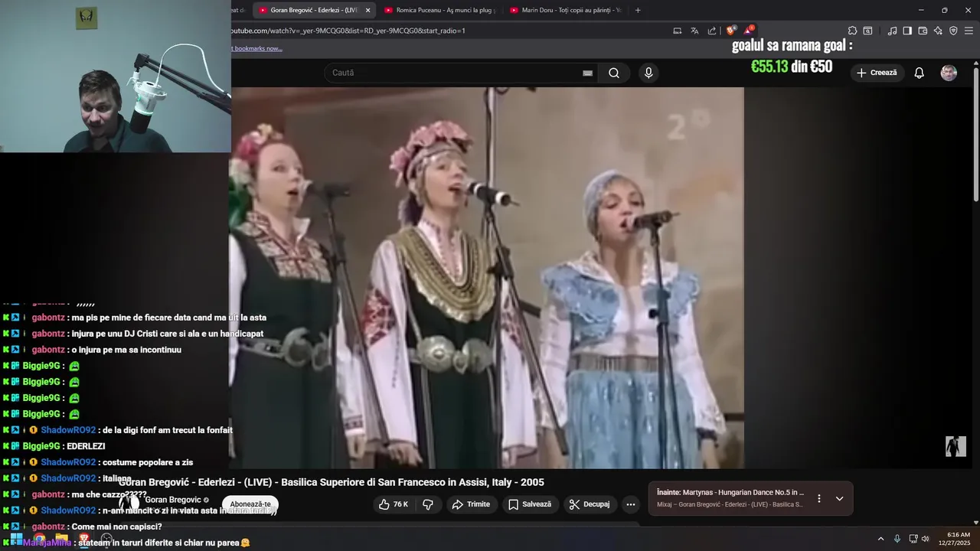This screenshot has width=980, height=551.
Task: Open the browser hamburger main menu
Action: tap(969, 31)
